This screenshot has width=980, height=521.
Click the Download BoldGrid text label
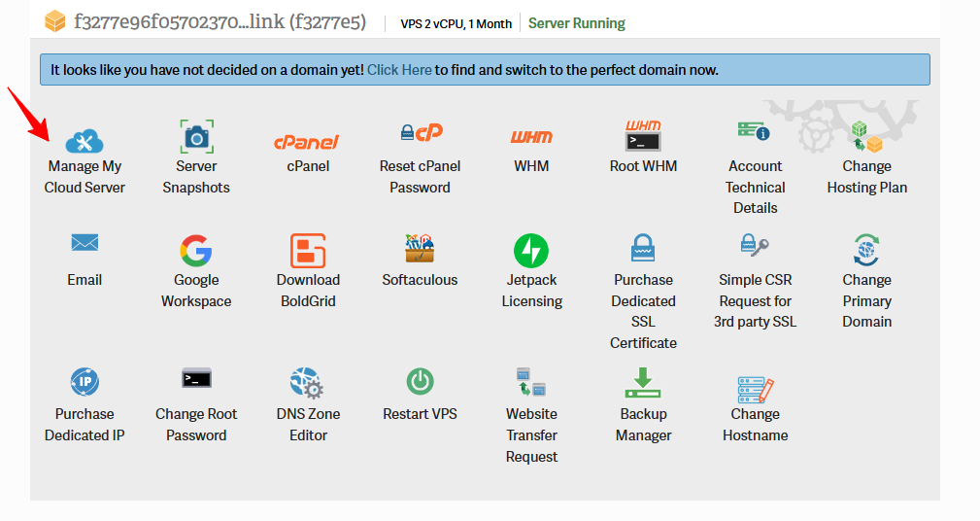tap(308, 291)
